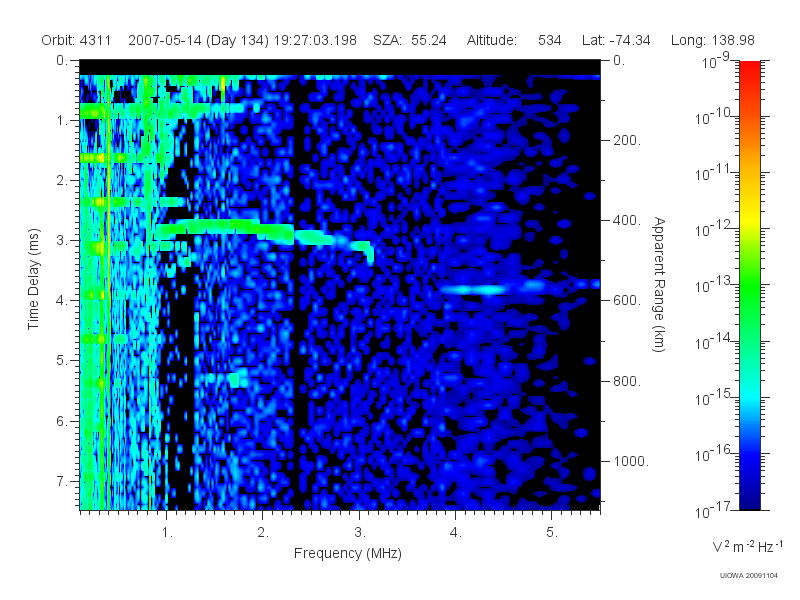
Task: Click the '600.' apparent range tick label
Action: pyautogui.click(x=627, y=301)
